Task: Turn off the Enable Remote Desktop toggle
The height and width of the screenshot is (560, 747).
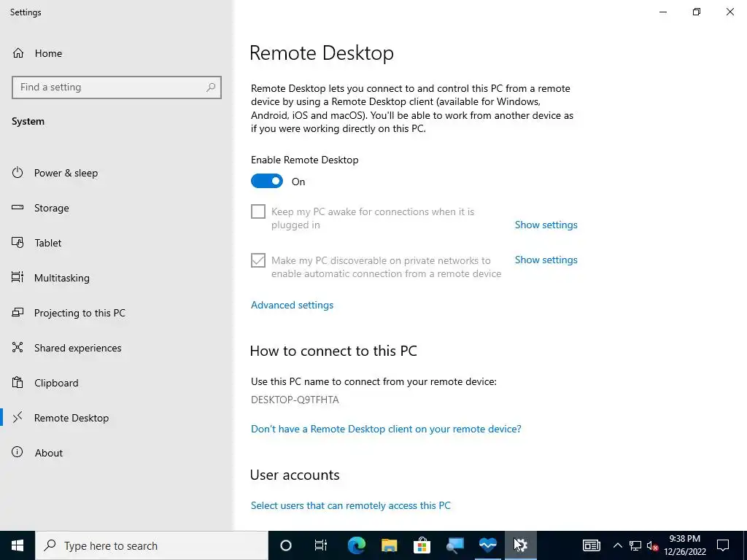Action: [x=267, y=182]
